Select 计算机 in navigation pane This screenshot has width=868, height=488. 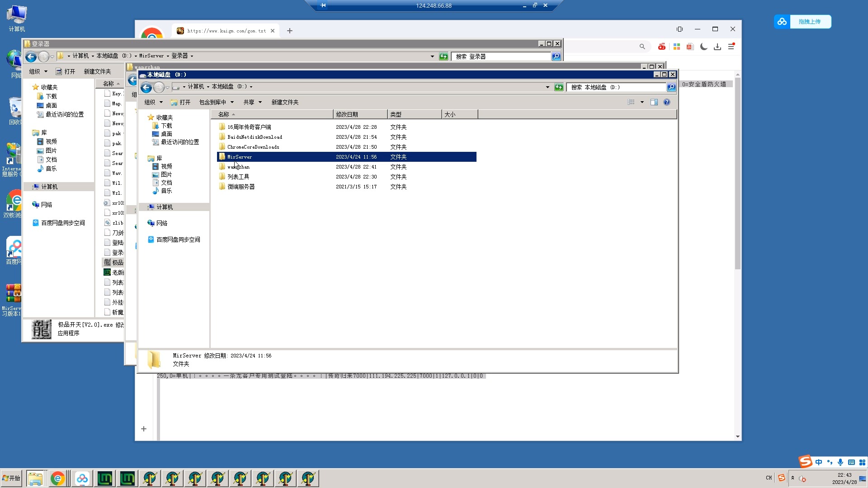click(165, 207)
